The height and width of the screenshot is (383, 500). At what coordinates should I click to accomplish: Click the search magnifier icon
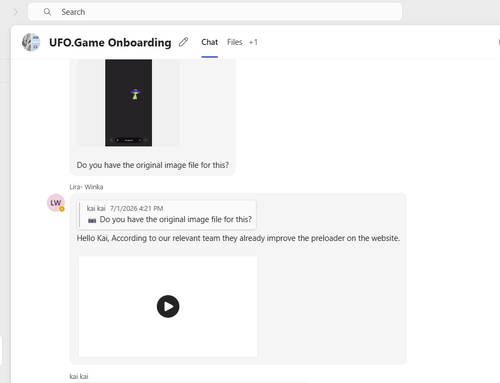pyautogui.click(x=47, y=12)
